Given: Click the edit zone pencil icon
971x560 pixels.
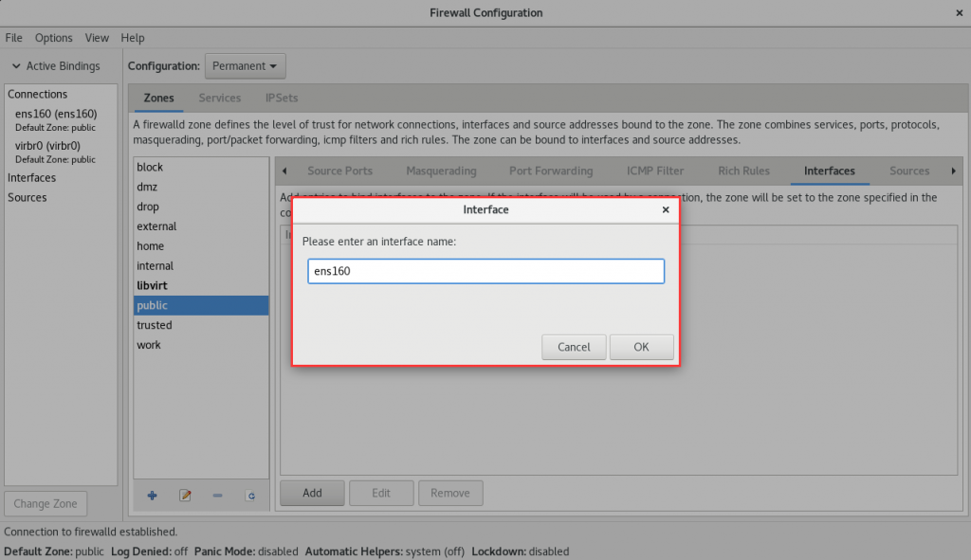Looking at the screenshot, I should pos(185,495).
